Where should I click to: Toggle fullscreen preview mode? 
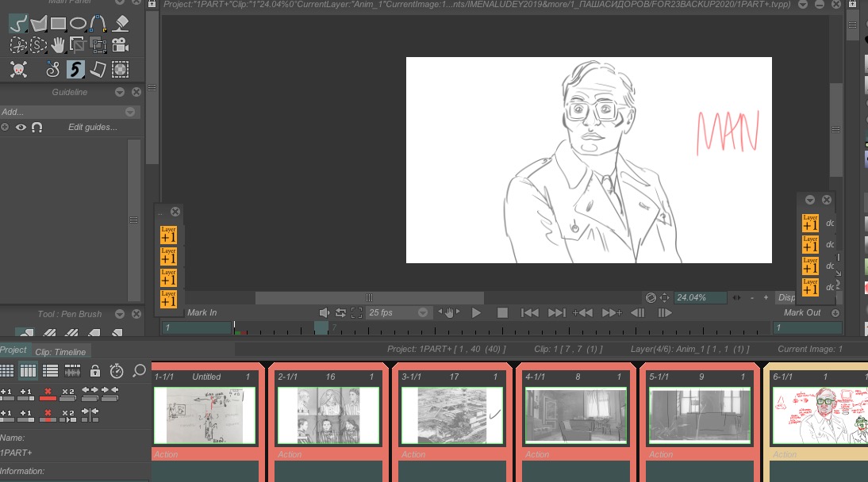[x=356, y=312]
